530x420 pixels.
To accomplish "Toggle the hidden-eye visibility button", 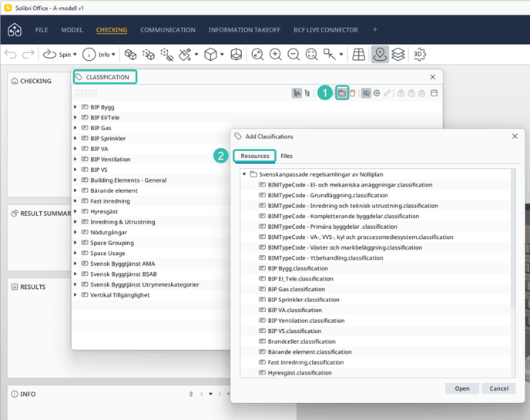I will 366,93.
